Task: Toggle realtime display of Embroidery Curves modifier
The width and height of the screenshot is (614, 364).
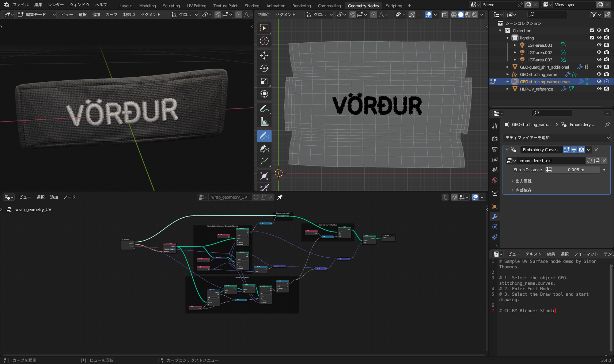Action: tap(574, 149)
